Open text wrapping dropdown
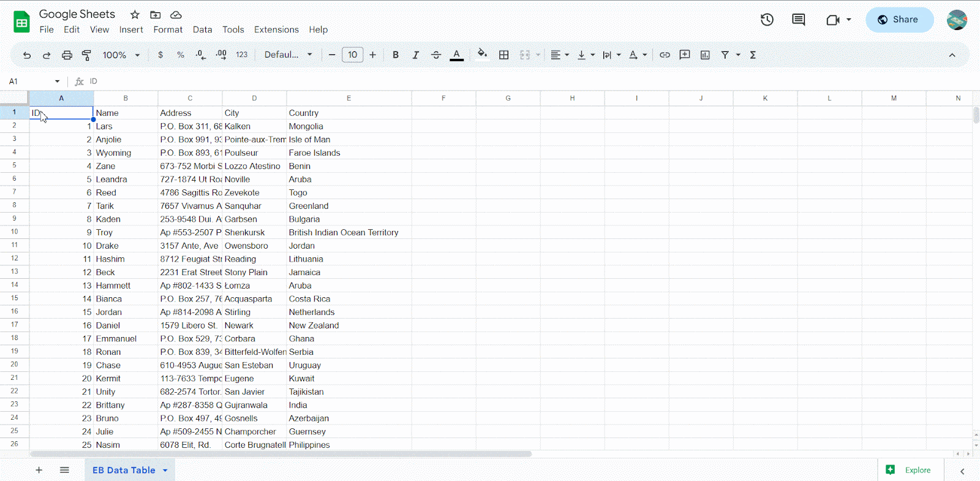 point(612,55)
